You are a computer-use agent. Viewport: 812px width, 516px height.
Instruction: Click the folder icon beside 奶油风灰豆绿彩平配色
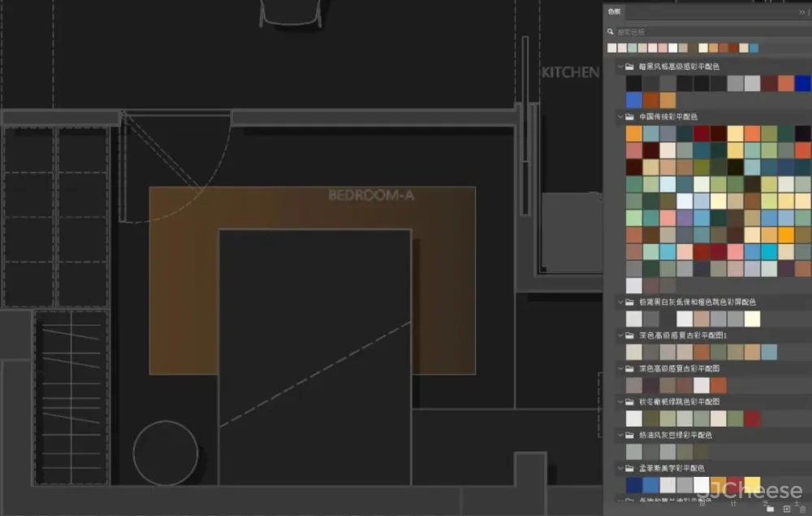pos(629,435)
